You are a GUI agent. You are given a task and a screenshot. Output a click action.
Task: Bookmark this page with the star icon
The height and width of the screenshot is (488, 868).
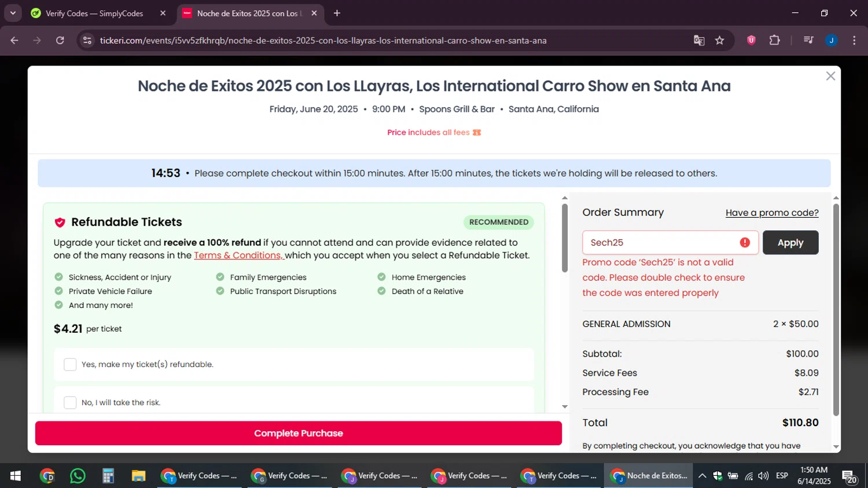click(x=720, y=41)
